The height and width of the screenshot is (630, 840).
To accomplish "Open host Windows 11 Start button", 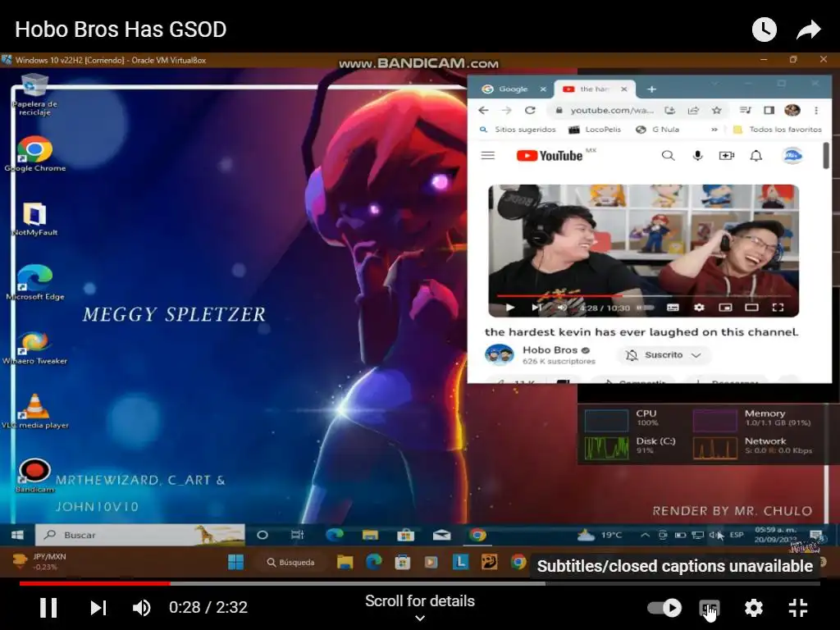I will point(235,562).
